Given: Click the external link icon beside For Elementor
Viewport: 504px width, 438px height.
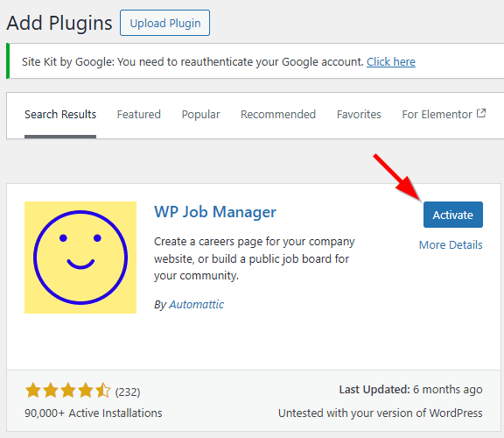Looking at the screenshot, I should 481,113.
